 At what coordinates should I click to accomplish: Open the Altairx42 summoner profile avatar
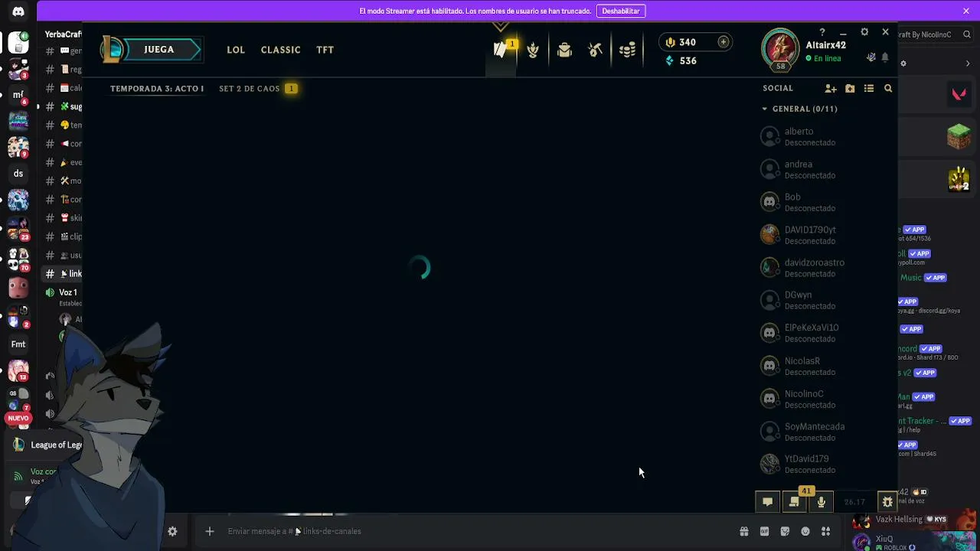point(780,48)
